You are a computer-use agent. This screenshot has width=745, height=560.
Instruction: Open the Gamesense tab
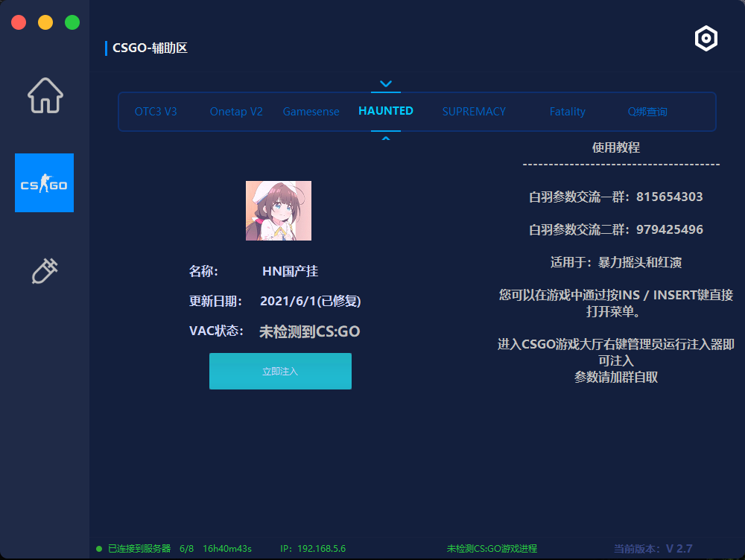click(311, 111)
